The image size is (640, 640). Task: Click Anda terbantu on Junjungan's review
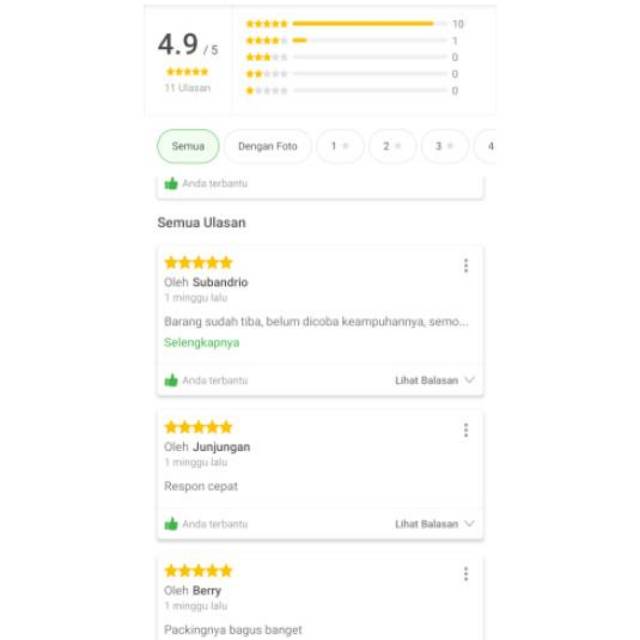coord(214,524)
